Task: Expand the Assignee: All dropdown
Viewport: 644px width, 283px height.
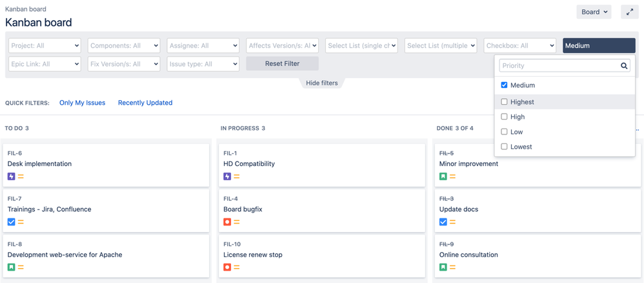Action: coord(203,46)
